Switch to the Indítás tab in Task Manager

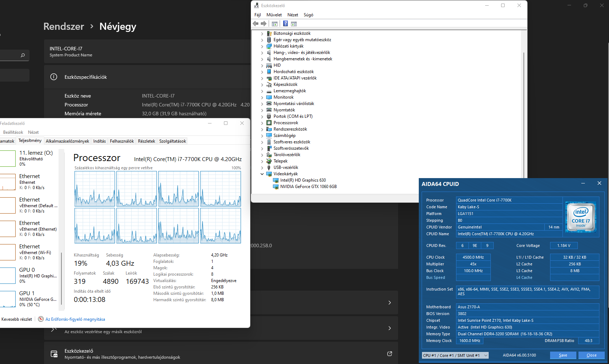(x=99, y=141)
